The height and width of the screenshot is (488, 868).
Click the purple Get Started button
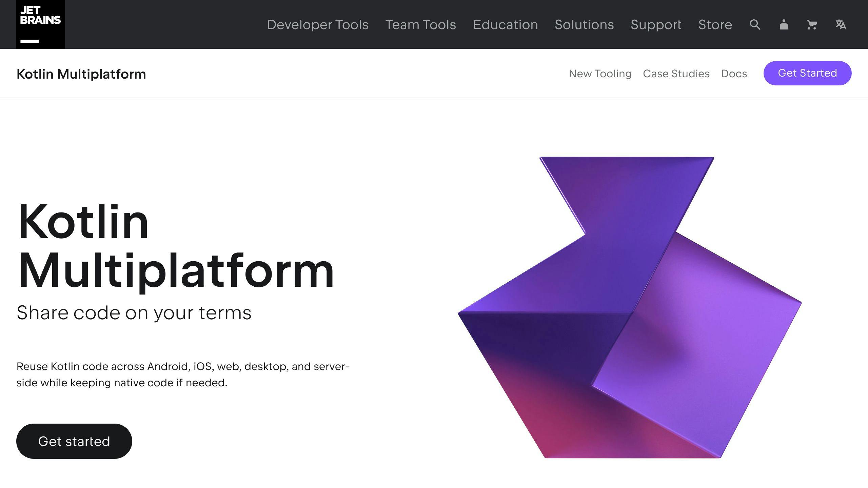[807, 73]
